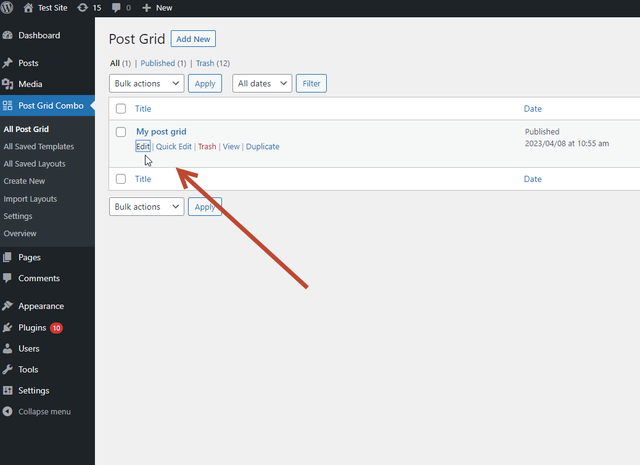This screenshot has height=465, width=640.
Task: Click the Test Site name in admin bar
Action: (53, 8)
